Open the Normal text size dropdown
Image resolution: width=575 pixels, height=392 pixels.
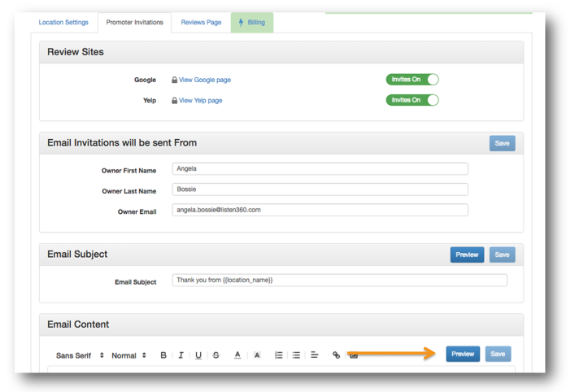point(129,355)
